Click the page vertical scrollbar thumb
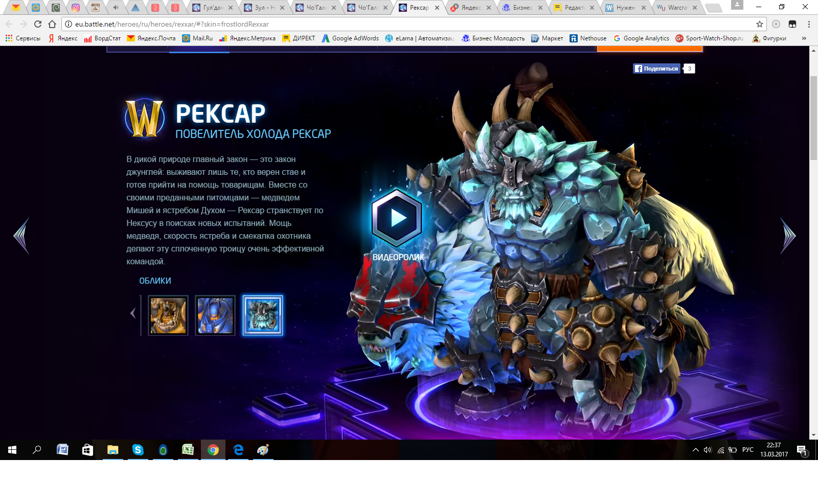The image size is (818, 504). [813, 118]
